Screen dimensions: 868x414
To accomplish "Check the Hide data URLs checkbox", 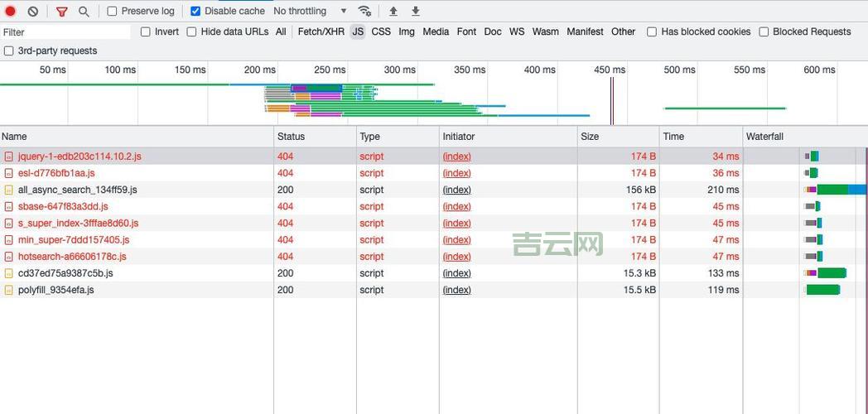I will coord(192,31).
